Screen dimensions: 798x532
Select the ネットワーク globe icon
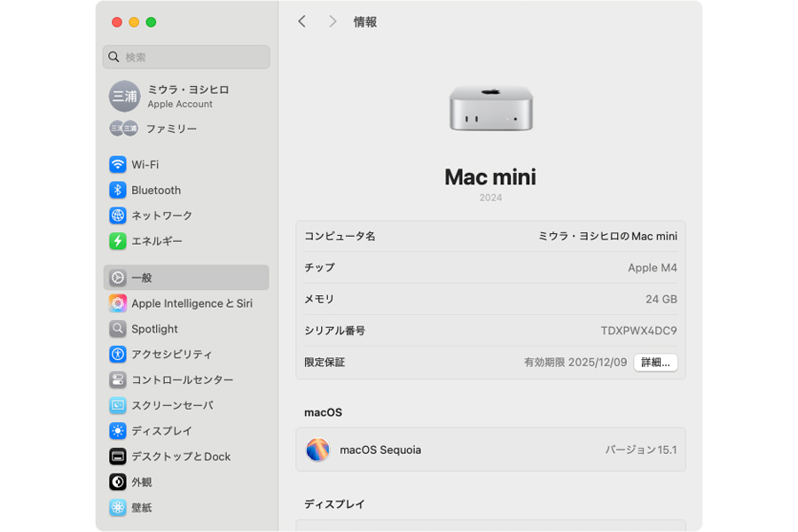[x=118, y=215]
